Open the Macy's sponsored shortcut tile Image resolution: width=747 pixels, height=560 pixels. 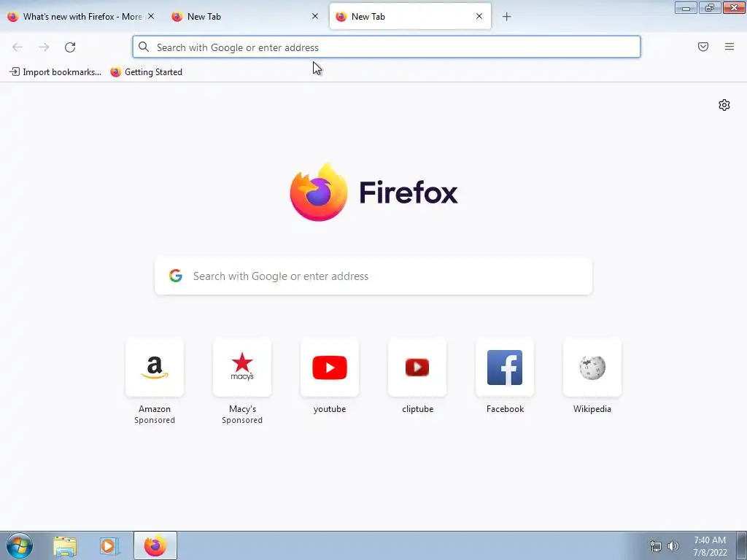(x=242, y=367)
